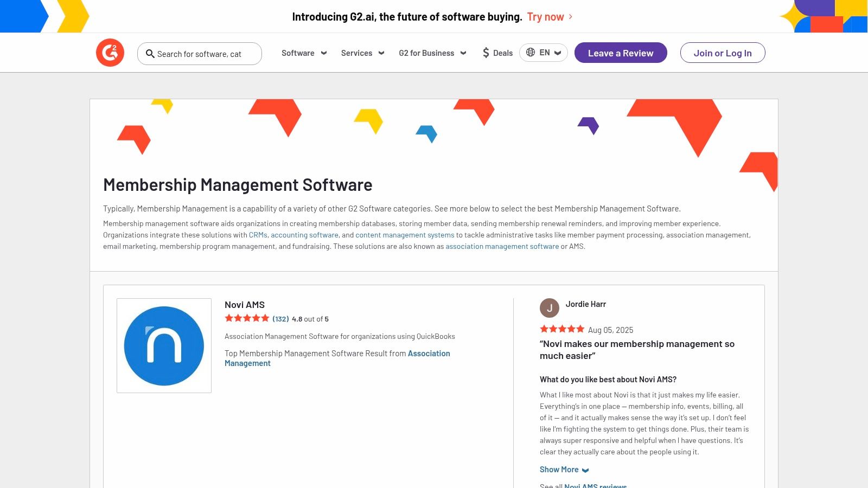Click the arrow next to Try now
The image size is (868, 488).
(x=571, y=17)
